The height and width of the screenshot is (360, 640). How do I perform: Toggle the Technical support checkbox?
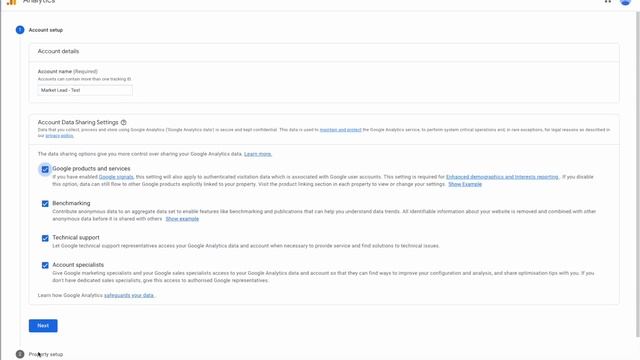coord(45,238)
